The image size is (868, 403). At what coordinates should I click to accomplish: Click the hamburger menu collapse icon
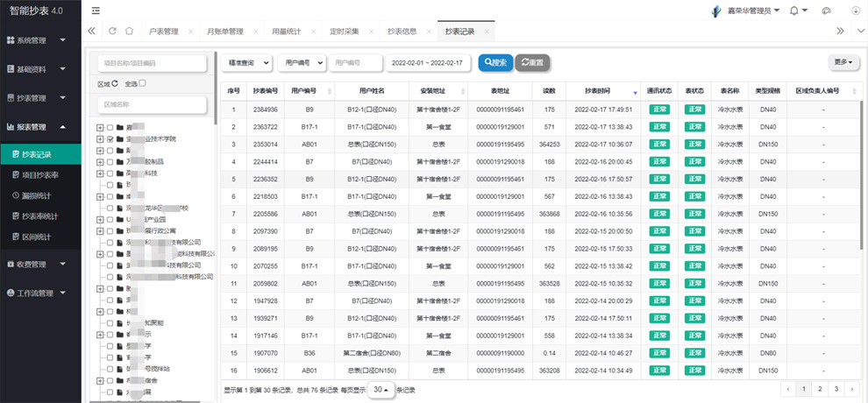[95, 11]
